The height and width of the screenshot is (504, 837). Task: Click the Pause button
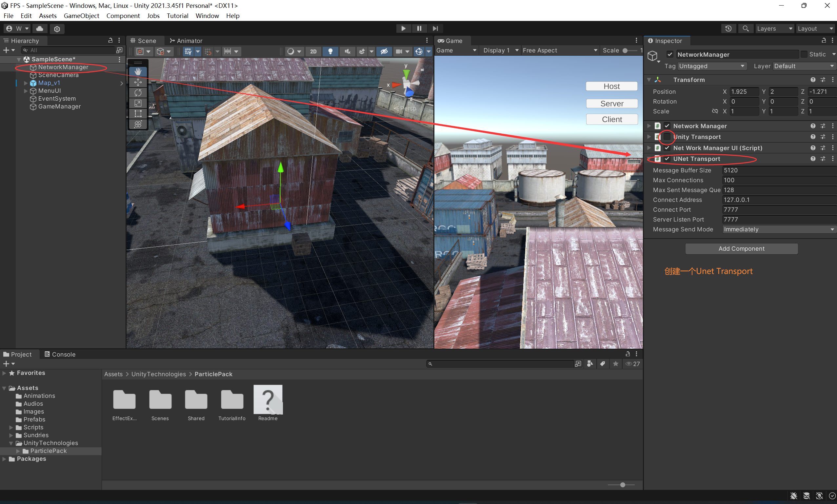[419, 29]
